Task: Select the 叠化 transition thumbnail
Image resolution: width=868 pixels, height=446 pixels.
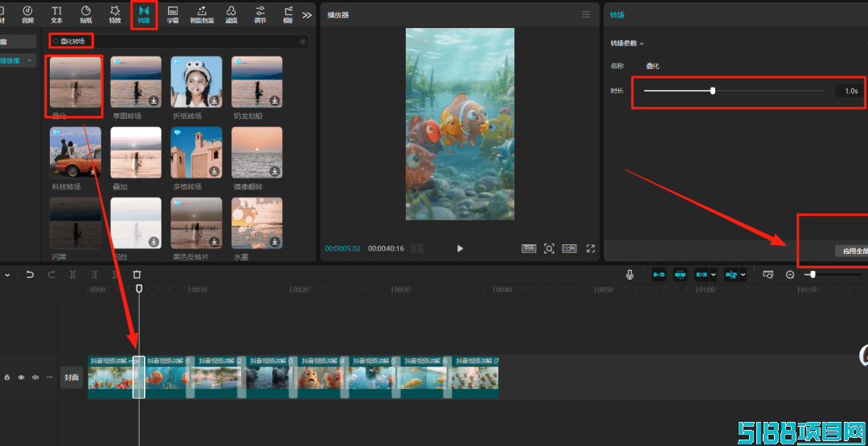Action: [76, 81]
